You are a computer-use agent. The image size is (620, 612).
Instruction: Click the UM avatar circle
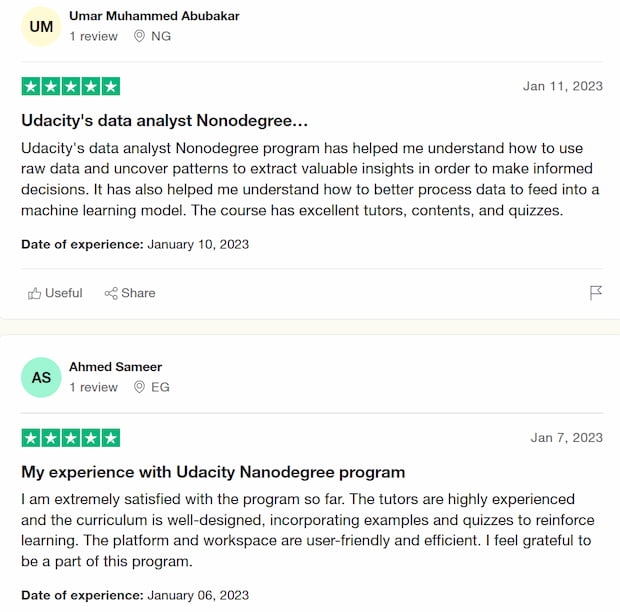tap(41, 26)
